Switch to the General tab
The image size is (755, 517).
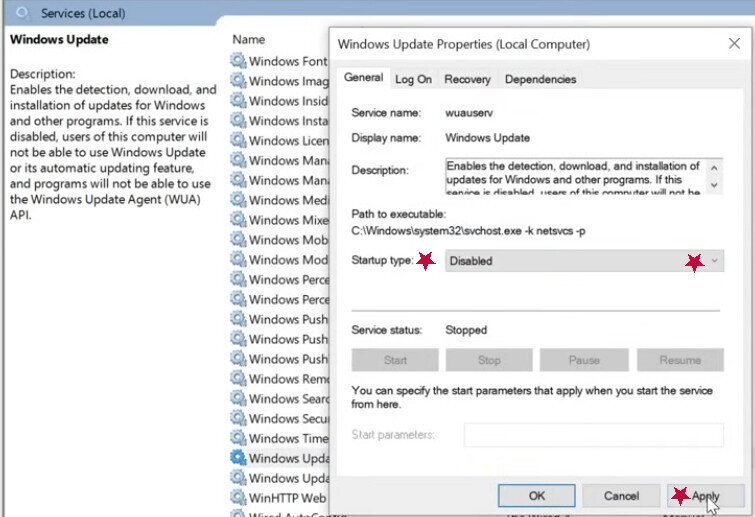[364, 78]
